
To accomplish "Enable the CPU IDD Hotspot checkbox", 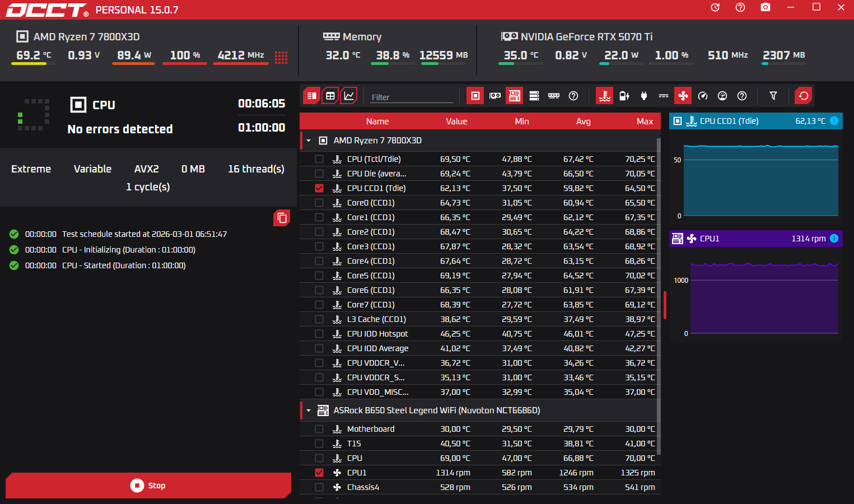I will pos(319,334).
